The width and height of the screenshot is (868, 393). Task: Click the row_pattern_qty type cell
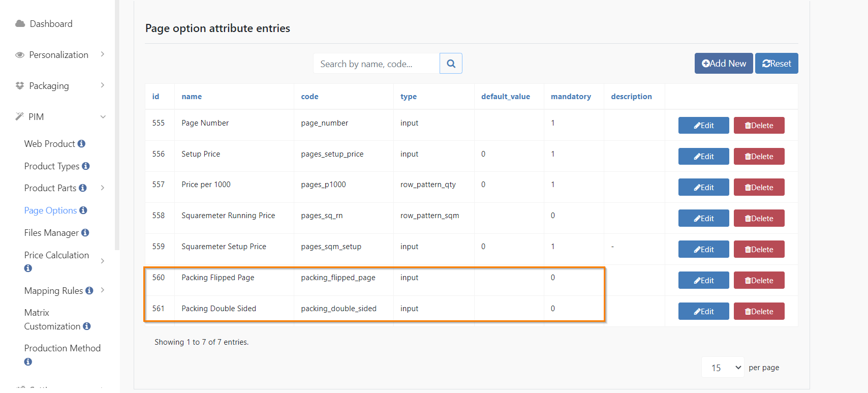(x=428, y=185)
